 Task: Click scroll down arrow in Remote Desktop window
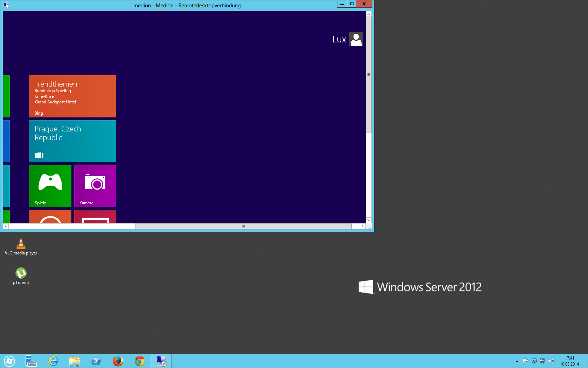pyautogui.click(x=369, y=220)
